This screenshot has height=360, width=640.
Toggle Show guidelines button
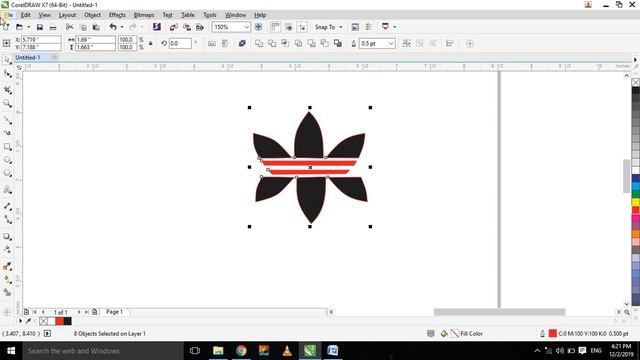tap(302, 27)
